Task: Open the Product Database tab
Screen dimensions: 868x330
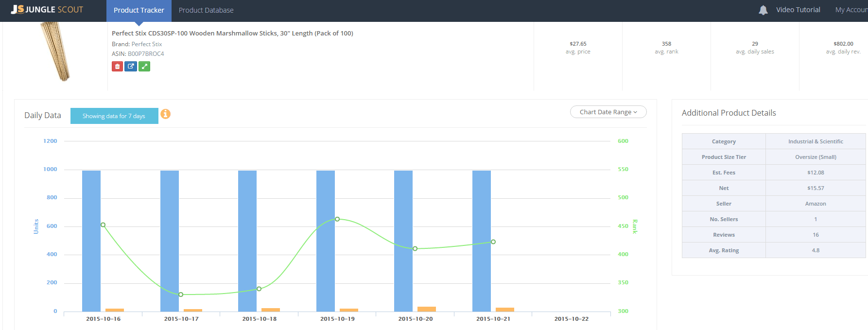Action: click(206, 10)
